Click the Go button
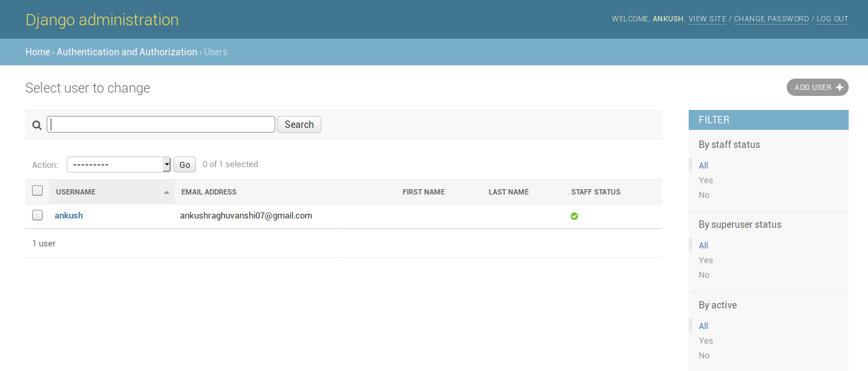 click(x=185, y=165)
